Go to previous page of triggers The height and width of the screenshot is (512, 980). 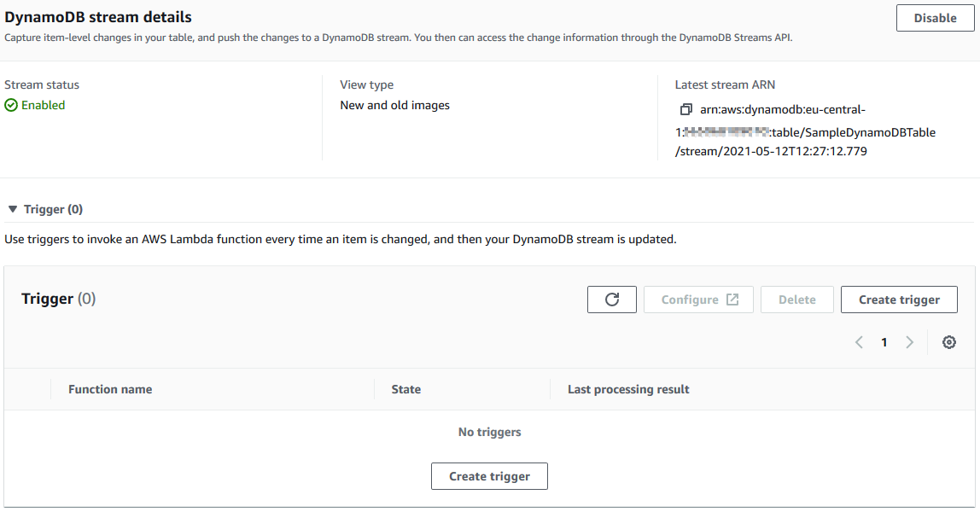point(860,342)
